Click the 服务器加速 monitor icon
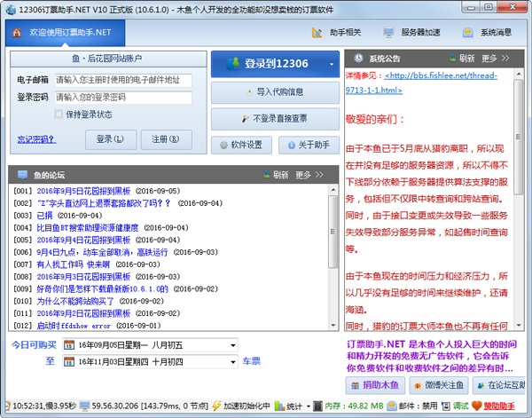 click(388, 33)
